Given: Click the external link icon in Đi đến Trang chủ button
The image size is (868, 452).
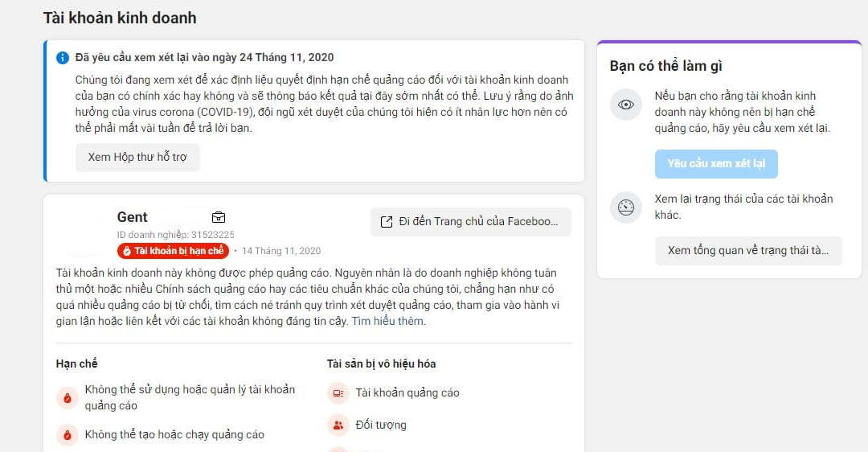Looking at the screenshot, I should point(387,222).
